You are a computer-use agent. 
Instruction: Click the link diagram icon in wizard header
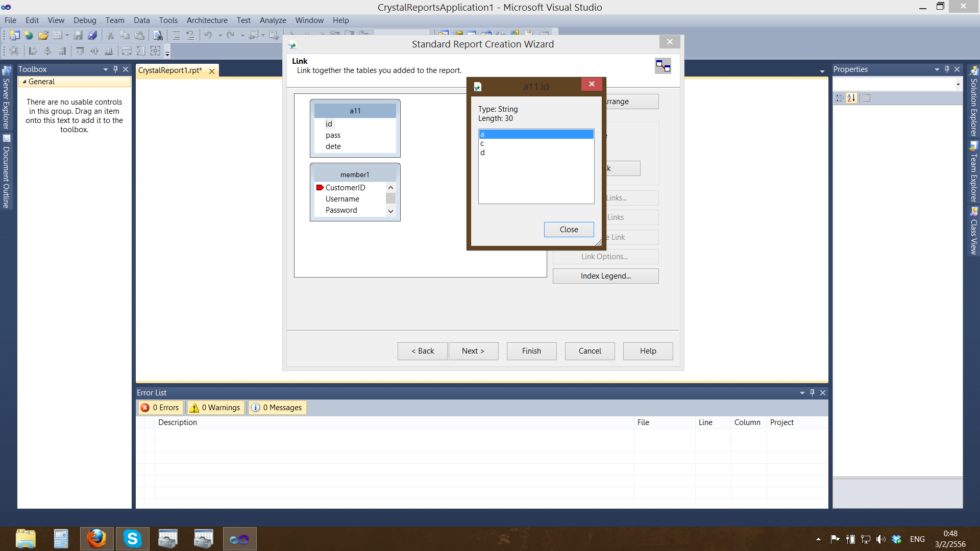(x=663, y=66)
